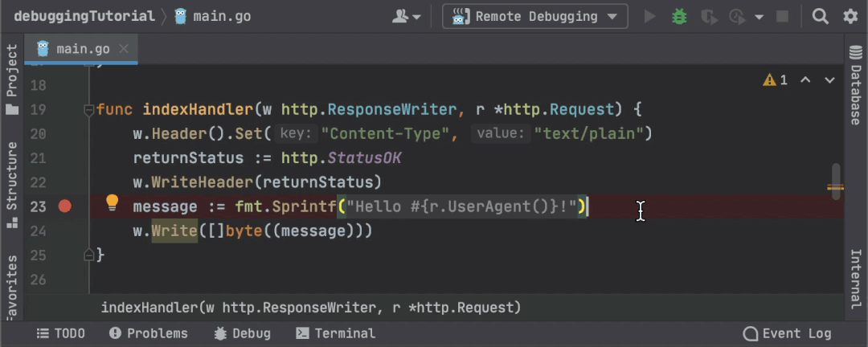Viewport: 868px width, 347px height.
Task: Open the user account dropdown
Action: [x=407, y=16]
